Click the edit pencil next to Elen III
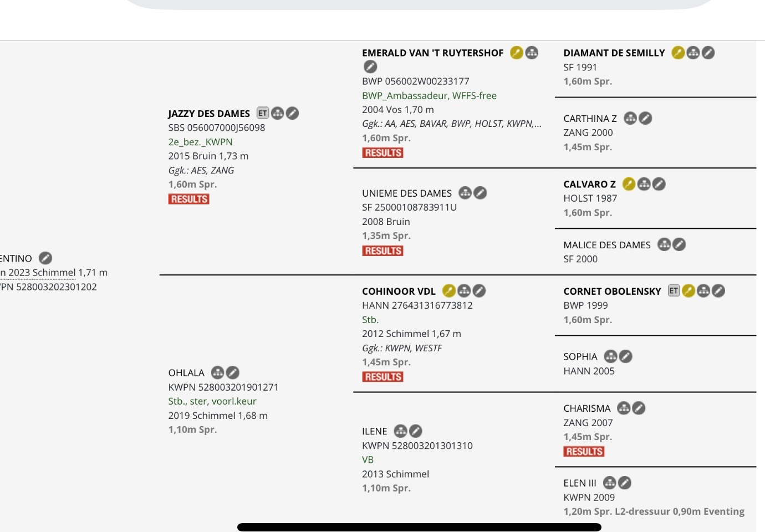The height and width of the screenshot is (532, 765). [x=625, y=483]
